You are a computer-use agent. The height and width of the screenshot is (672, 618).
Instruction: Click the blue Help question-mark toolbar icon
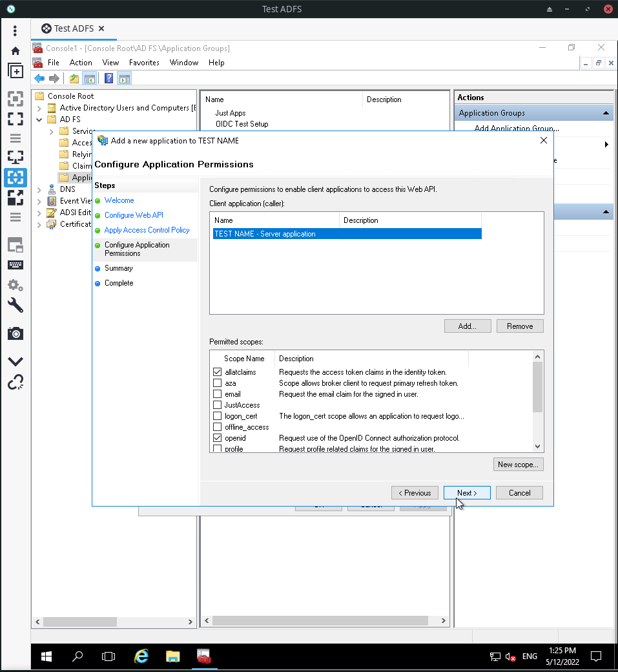coord(108,78)
